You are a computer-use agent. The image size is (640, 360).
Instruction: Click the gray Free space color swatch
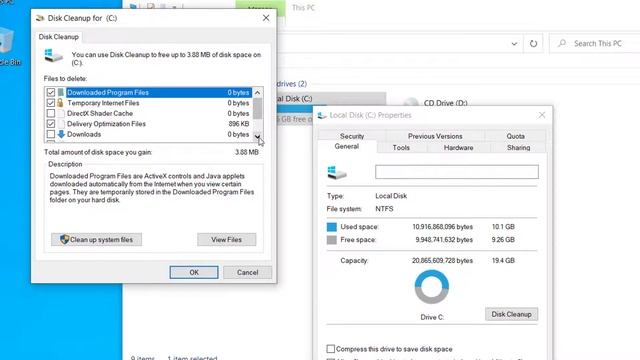[x=332, y=240]
